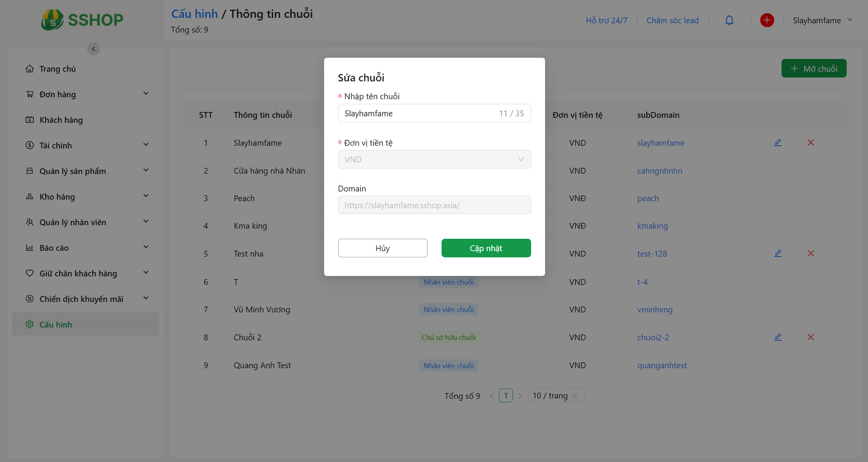Open the Báo cáo menu item
The height and width of the screenshot is (462, 868).
click(x=85, y=248)
